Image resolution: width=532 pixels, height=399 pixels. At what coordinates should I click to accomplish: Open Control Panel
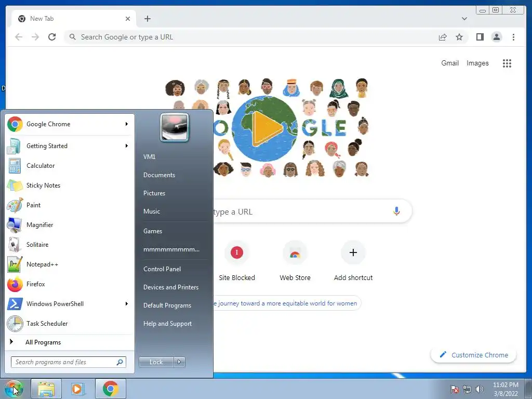point(162,269)
